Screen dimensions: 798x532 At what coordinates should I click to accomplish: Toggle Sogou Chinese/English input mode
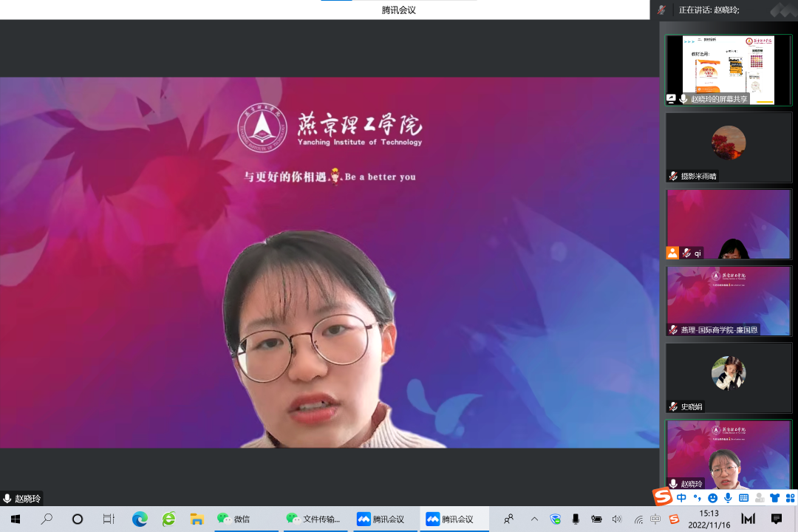(x=681, y=498)
